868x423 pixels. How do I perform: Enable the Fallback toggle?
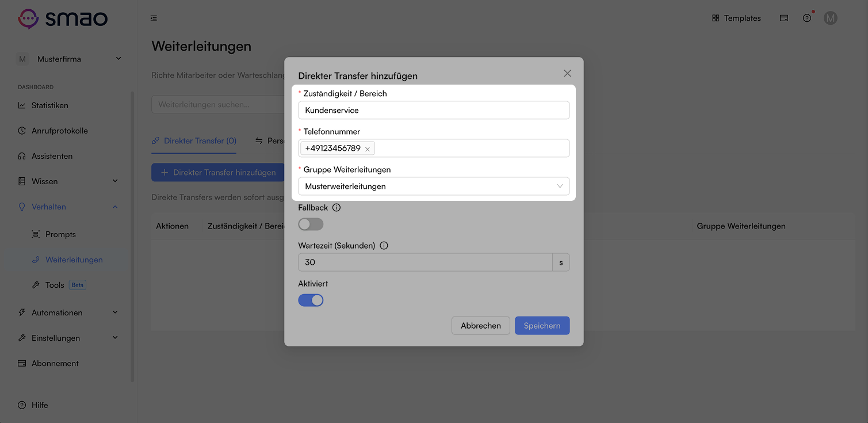click(x=311, y=224)
